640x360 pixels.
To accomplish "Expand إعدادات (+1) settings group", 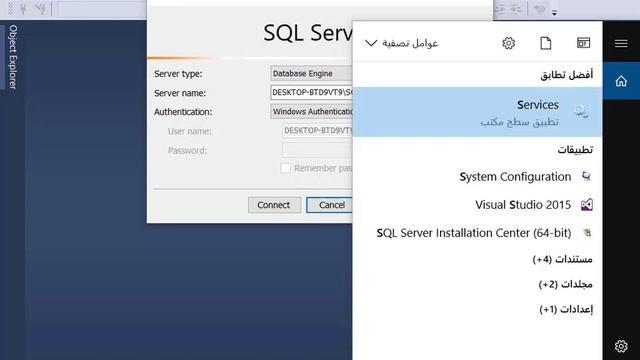I will (566, 309).
